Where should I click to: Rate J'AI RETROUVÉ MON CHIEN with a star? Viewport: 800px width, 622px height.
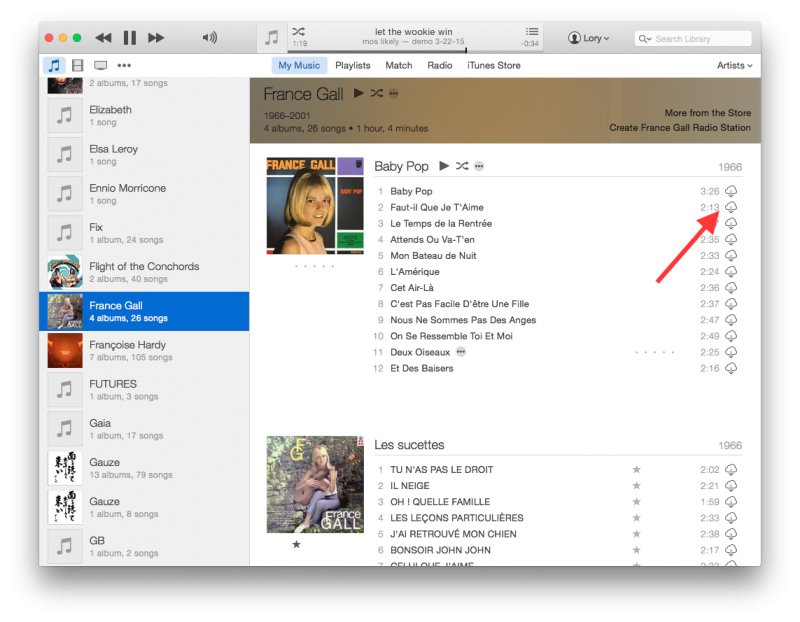point(636,534)
